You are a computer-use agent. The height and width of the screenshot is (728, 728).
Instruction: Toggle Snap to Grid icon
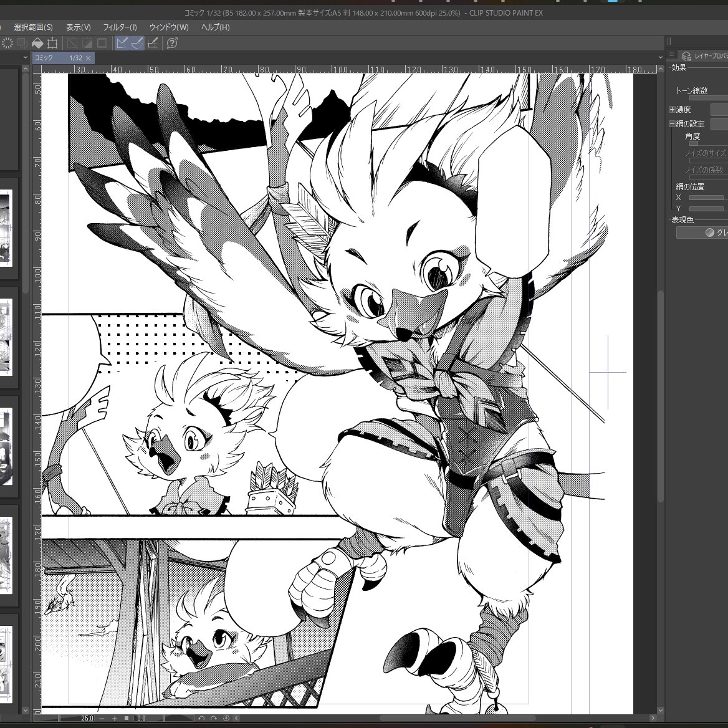point(153,43)
